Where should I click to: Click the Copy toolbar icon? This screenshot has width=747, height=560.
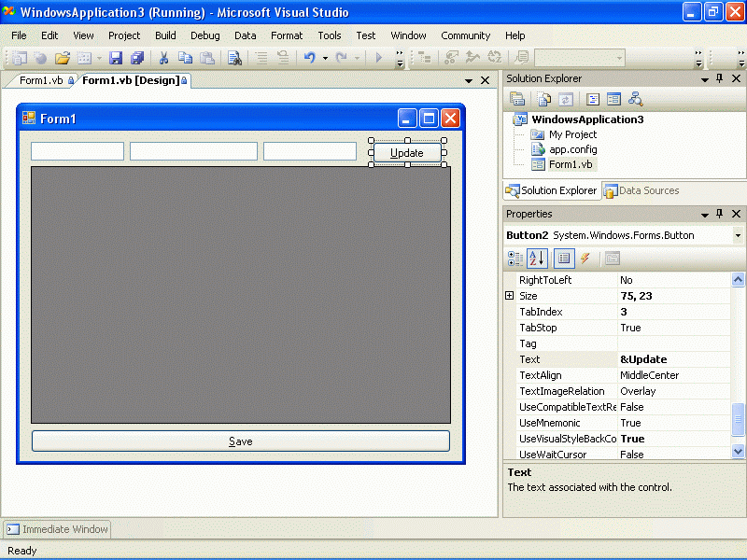click(x=185, y=58)
